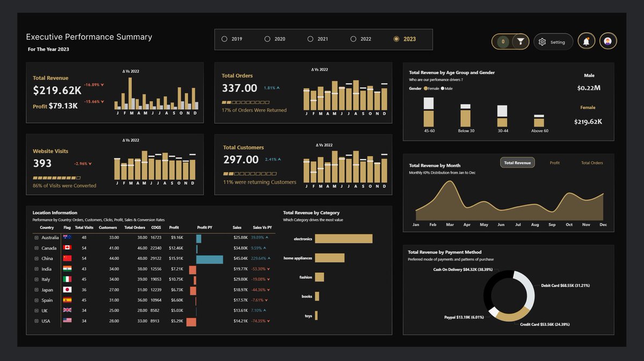The height and width of the screenshot is (361, 644).
Task: Select the 2019 year radio button
Action: (x=224, y=39)
